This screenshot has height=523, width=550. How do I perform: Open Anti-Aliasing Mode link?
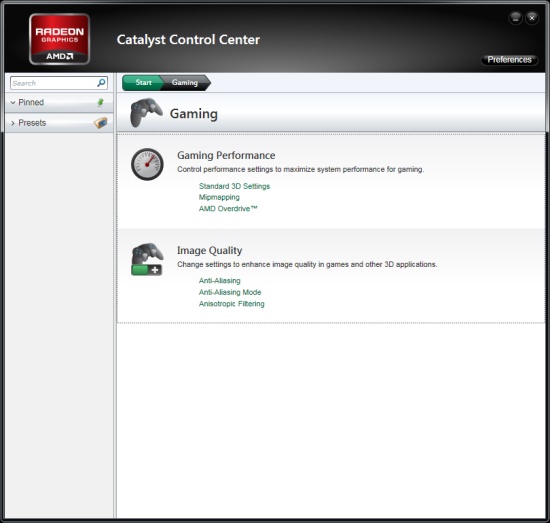pyautogui.click(x=230, y=292)
